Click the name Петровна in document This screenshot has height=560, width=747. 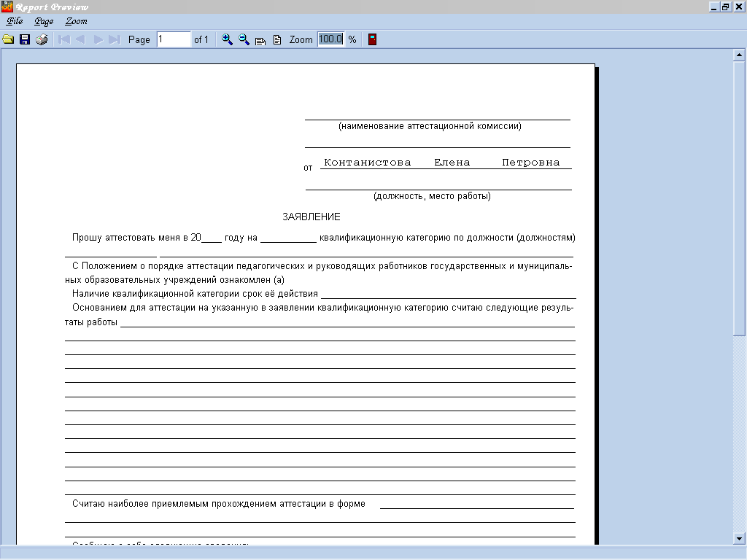click(x=531, y=163)
